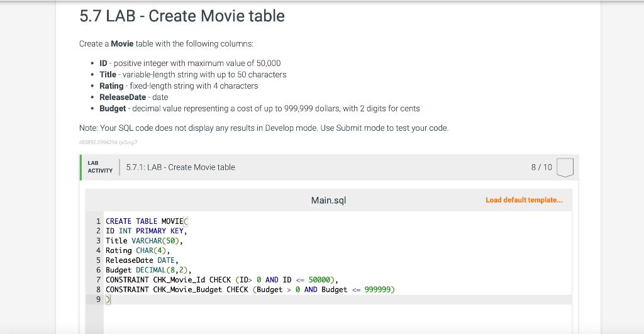Click the Title VARCHAR(50) code line
This screenshot has width=644, height=334.
click(x=144, y=241)
